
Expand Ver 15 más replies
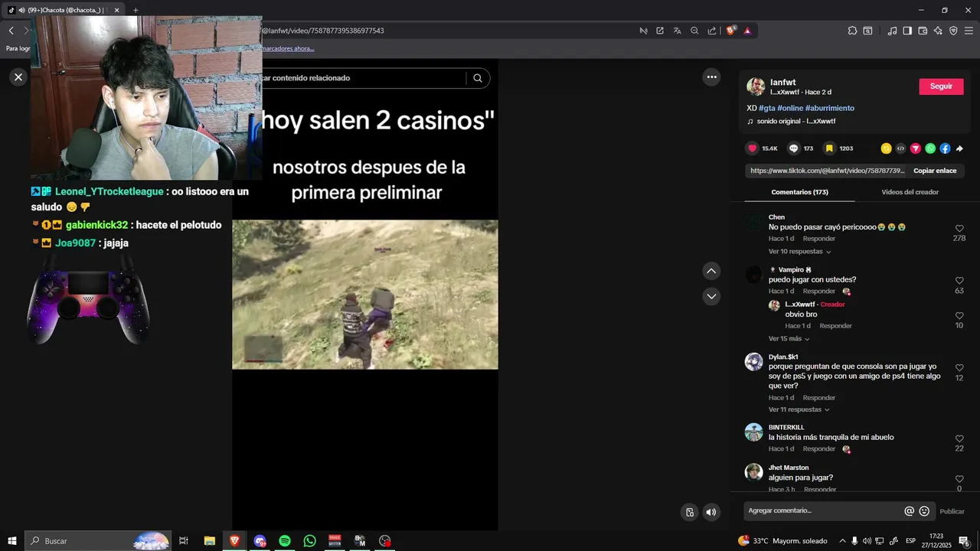[x=789, y=339]
